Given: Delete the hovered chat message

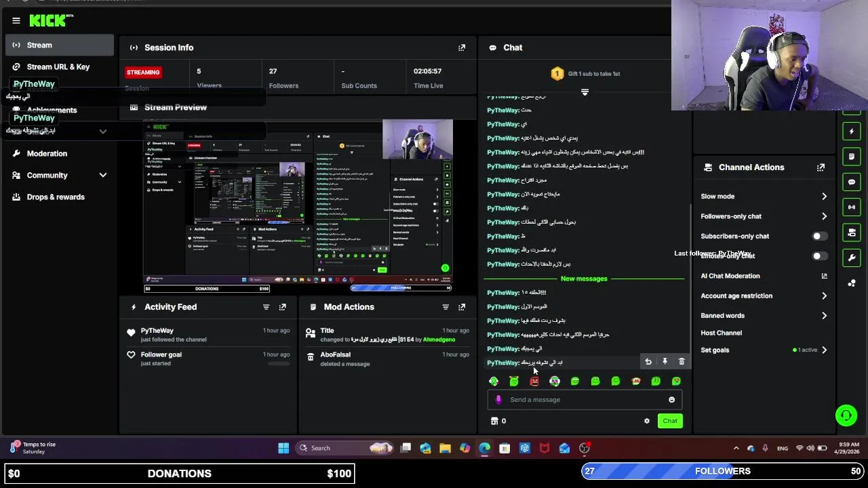Looking at the screenshot, I should tap(682, 362).
